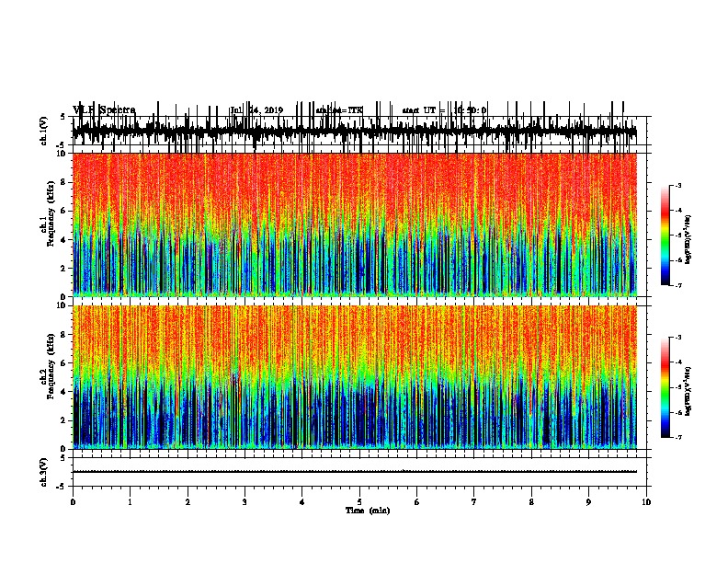
Task: Click the "ch.3(V)" axis label
Action: [44, 472]
